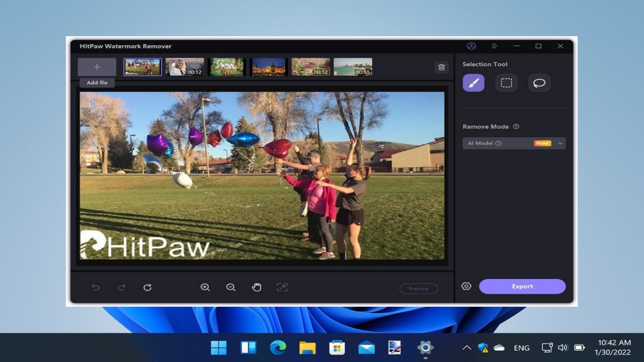Select the lasso selection tool
This screenshot has height=362, width=644.
click(539, 83)
